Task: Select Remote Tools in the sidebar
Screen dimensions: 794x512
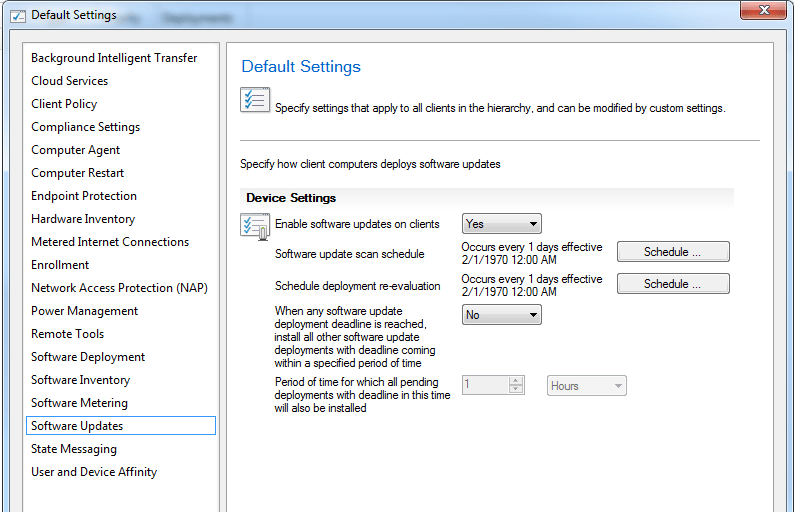Action: 67,334
